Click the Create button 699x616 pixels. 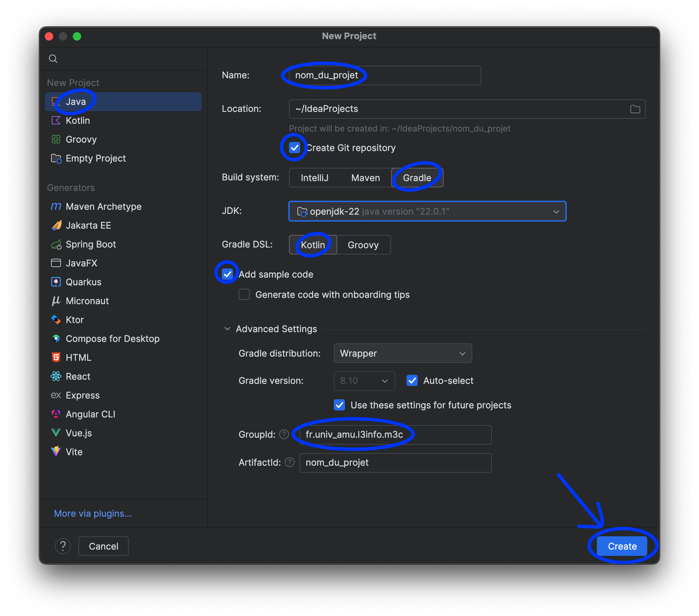click(x=622, y=546)
